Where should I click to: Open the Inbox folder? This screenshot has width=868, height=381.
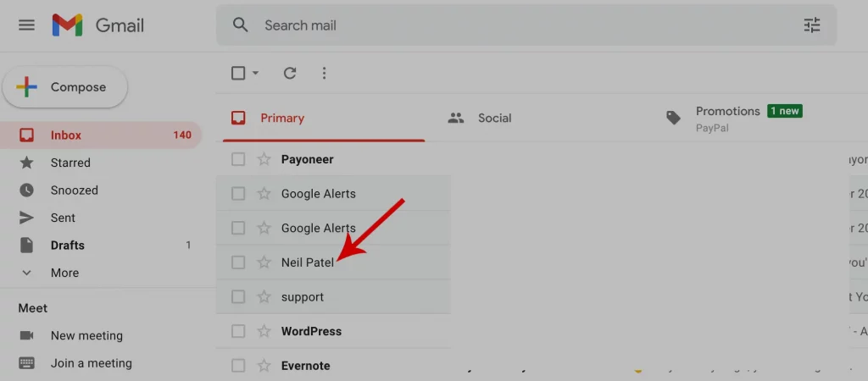(x=101, y=135)
